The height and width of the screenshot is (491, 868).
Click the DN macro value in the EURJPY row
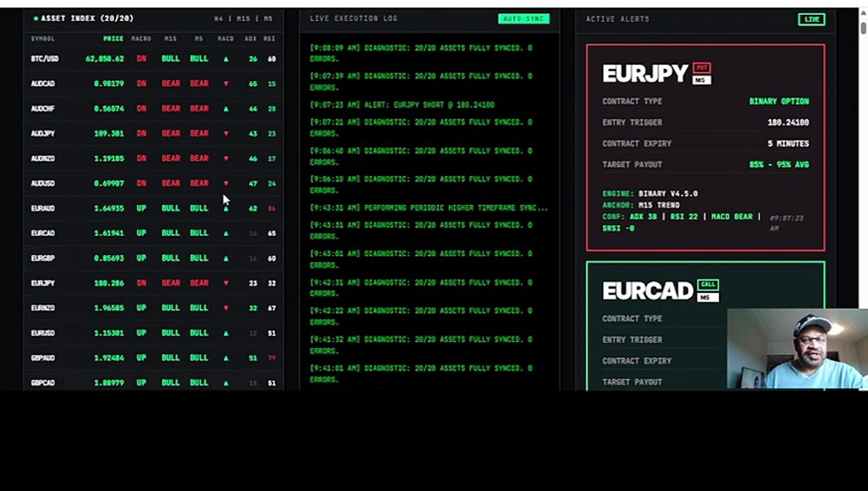(141, 283)
